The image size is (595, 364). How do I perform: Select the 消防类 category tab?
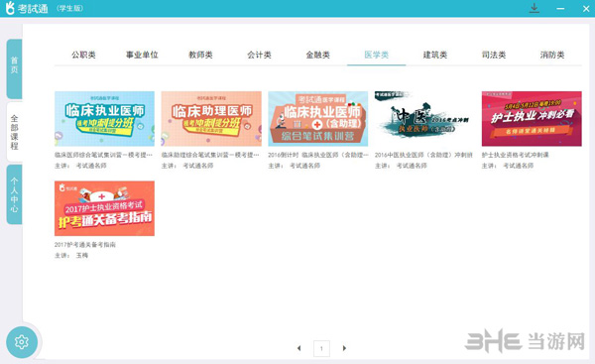click(552, 55)
